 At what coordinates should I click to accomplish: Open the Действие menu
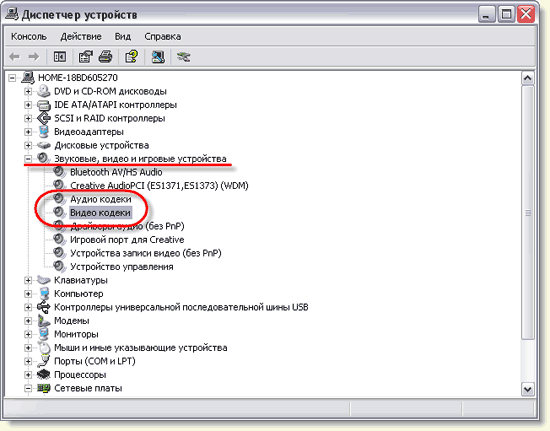click(81, 36)
